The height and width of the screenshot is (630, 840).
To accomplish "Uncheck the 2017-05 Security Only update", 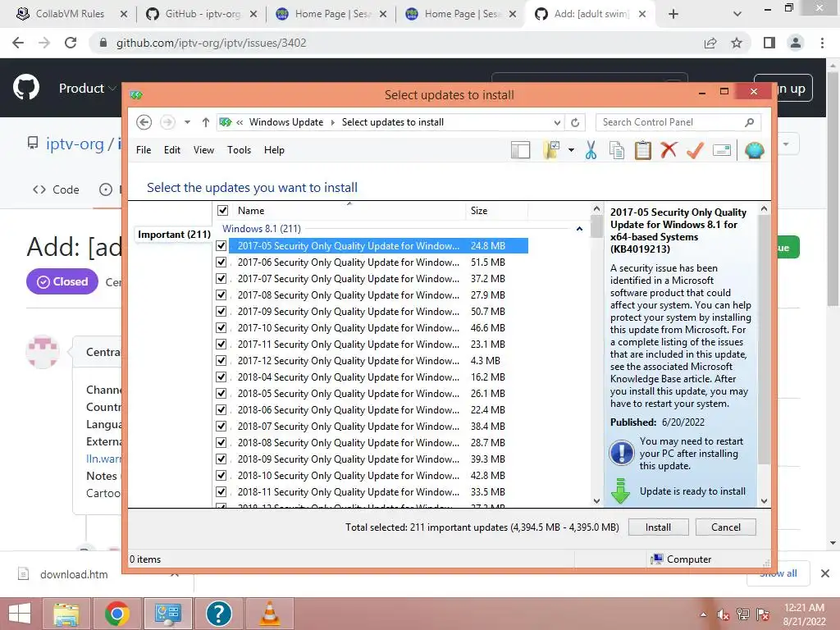I will pos(221,246).
